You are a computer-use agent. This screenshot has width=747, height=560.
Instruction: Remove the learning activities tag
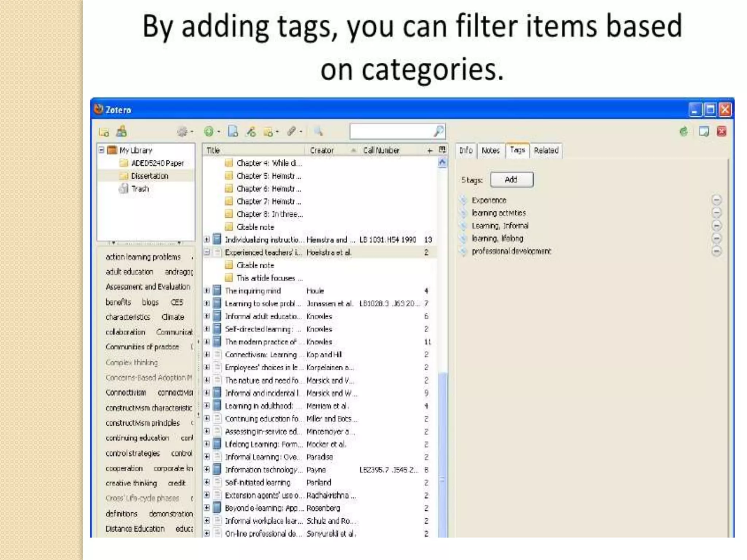pos(716,213)
